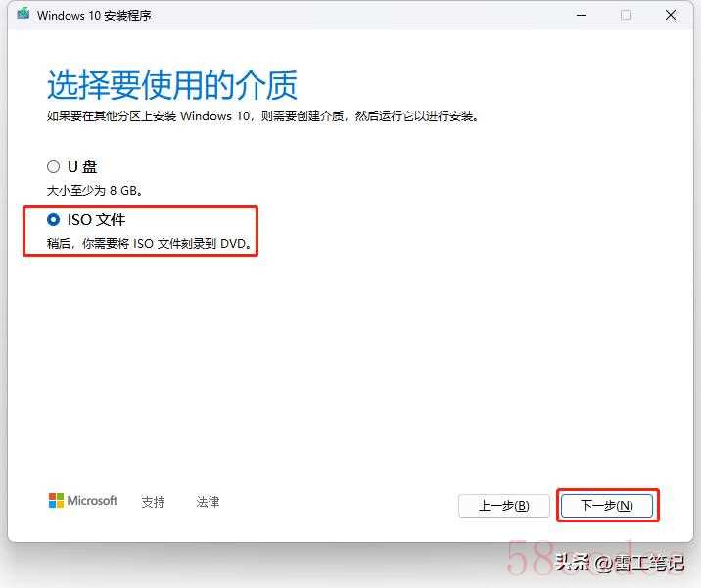Click the "大小至少为 8 GB" description
Screen dimensions: 701x588
[95, 191]
